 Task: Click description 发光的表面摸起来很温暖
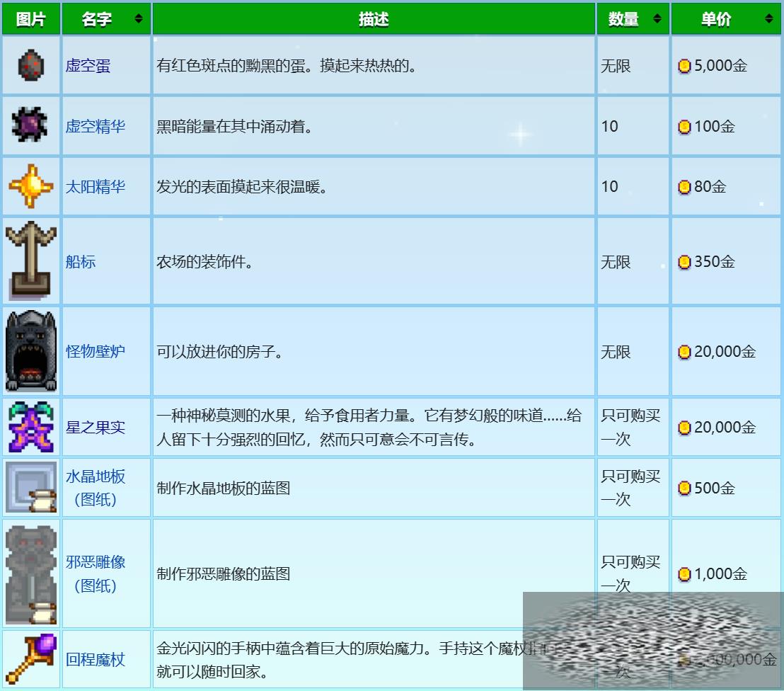point(242,187)
